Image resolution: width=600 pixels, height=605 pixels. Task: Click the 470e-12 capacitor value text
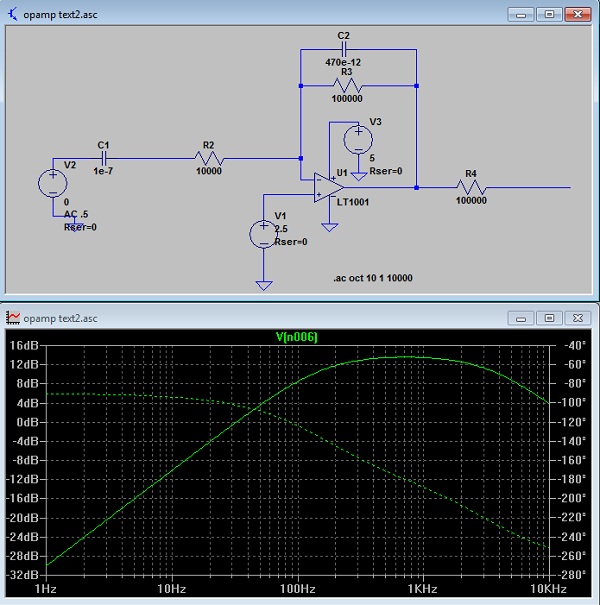pos(345,61)
